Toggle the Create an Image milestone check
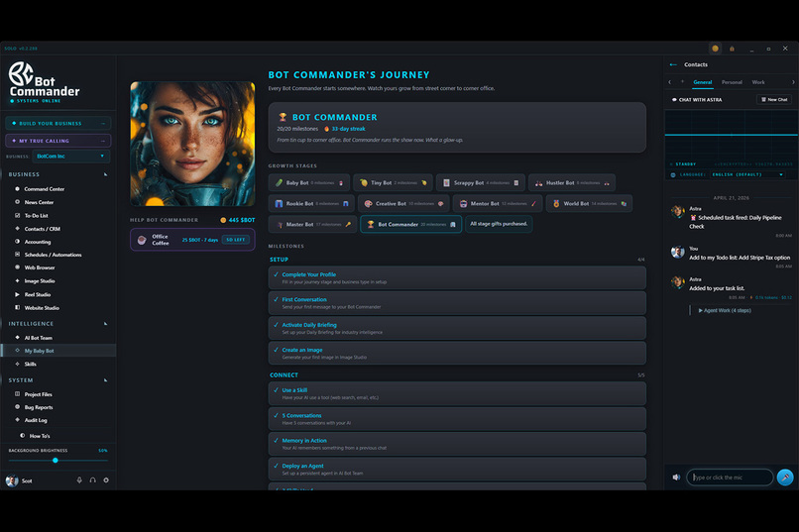799x532 pixels. [276, 350]
